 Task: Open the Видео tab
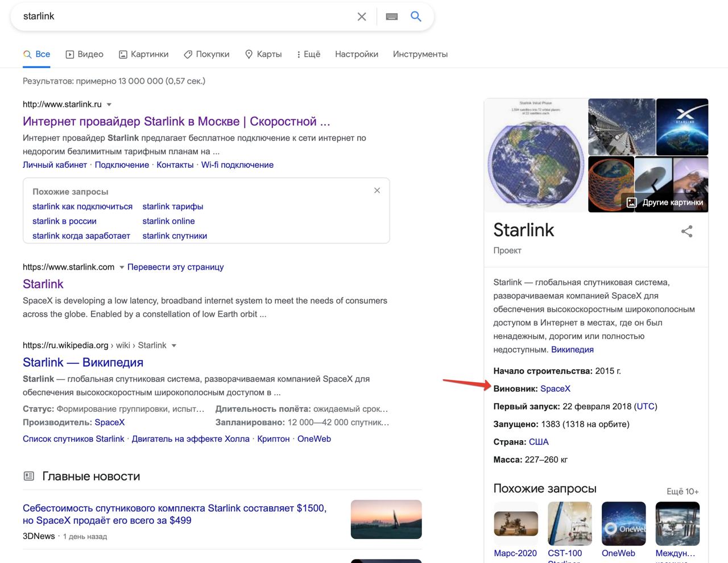[84, 54]
